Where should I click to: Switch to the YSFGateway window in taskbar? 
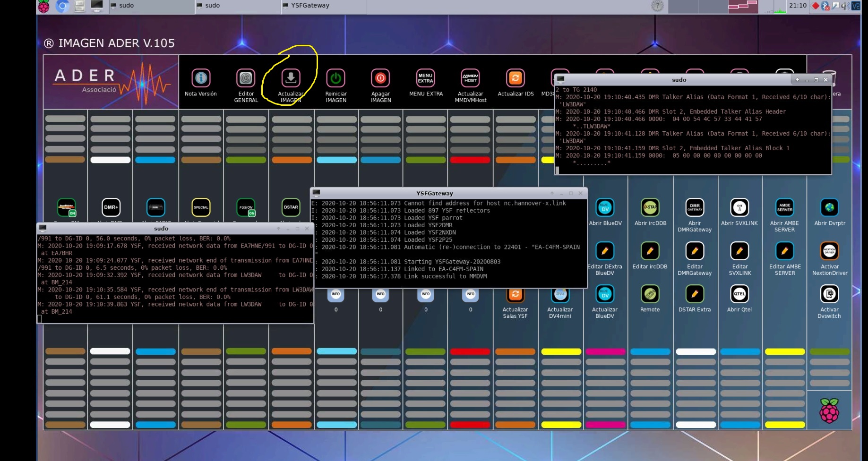pos(324,6)
